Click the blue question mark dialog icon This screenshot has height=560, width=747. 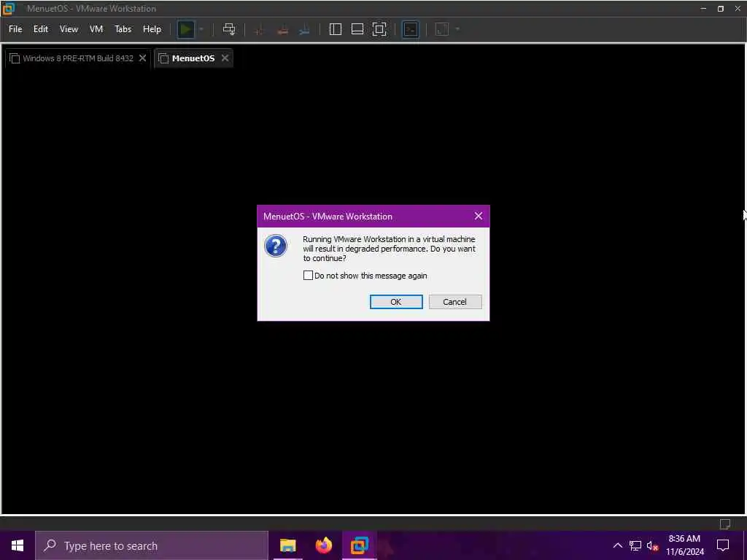point(275,246)
